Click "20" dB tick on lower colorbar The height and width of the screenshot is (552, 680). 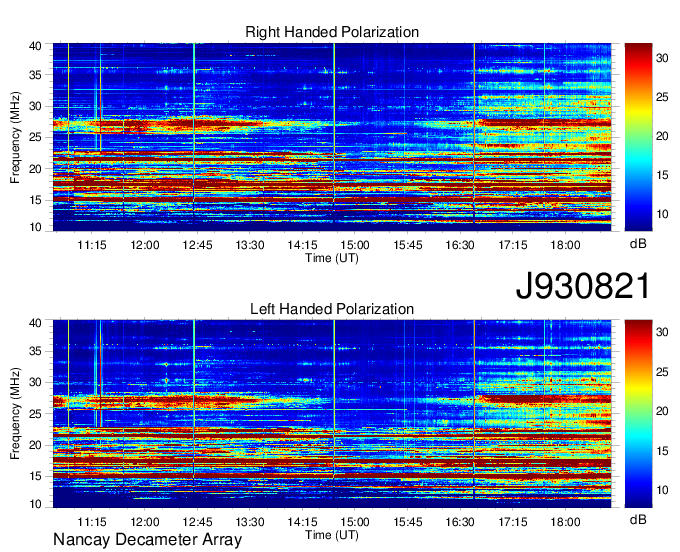(662, 411)
